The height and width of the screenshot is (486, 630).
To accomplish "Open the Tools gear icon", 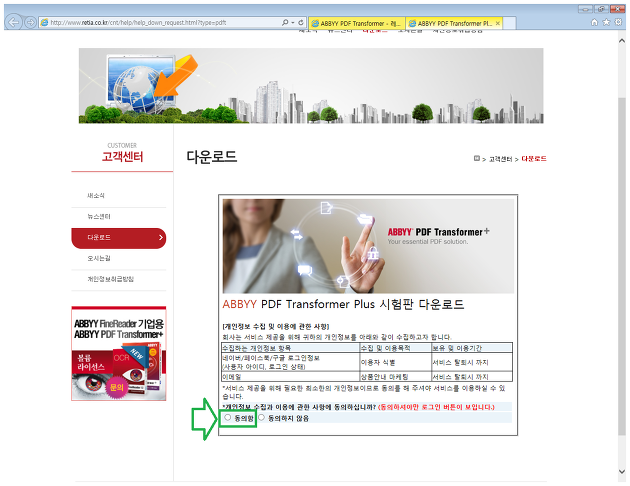I will pos(619,22).
